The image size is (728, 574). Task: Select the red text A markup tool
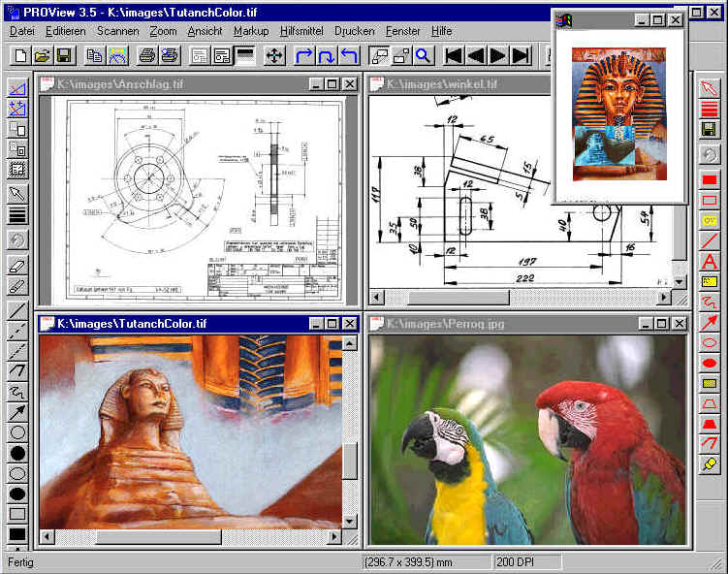click(709, 262)
